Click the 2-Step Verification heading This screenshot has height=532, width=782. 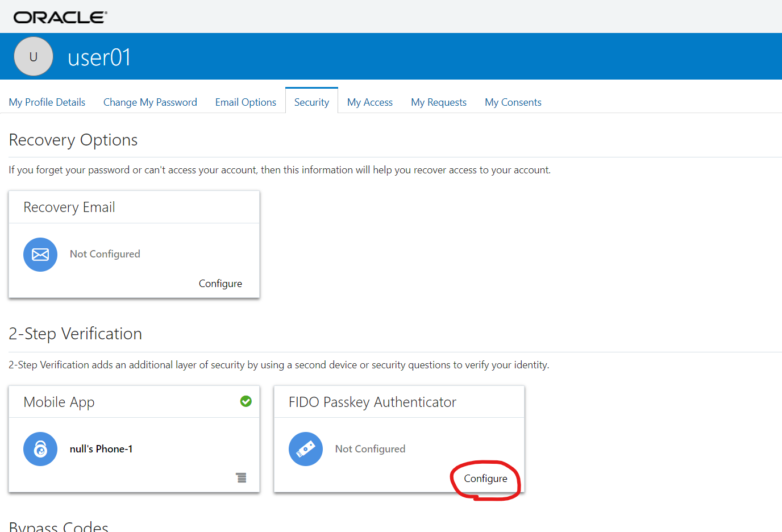[x=75, y=334]
